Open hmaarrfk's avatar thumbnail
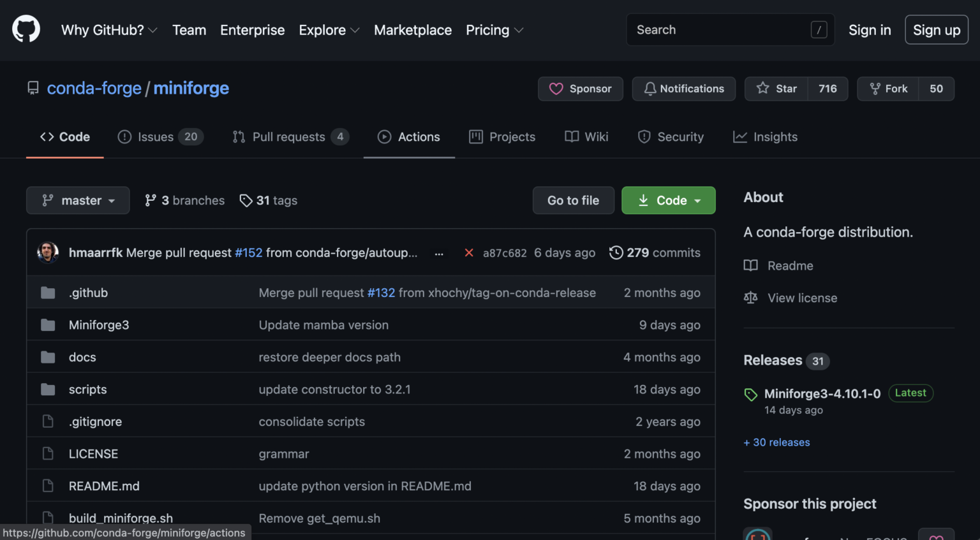The height and width of the screenshot is (540, 980). coord(48,252)
